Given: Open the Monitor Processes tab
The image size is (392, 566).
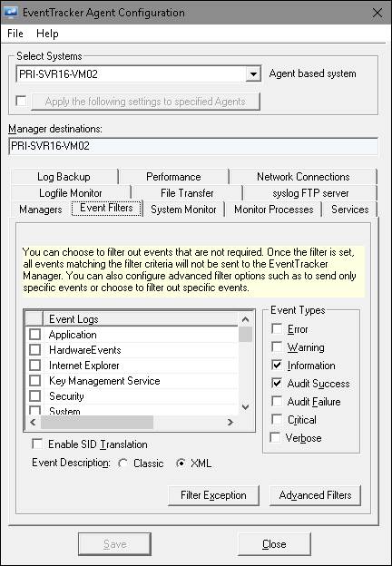Looking at the screenshot, I should 274,210.
